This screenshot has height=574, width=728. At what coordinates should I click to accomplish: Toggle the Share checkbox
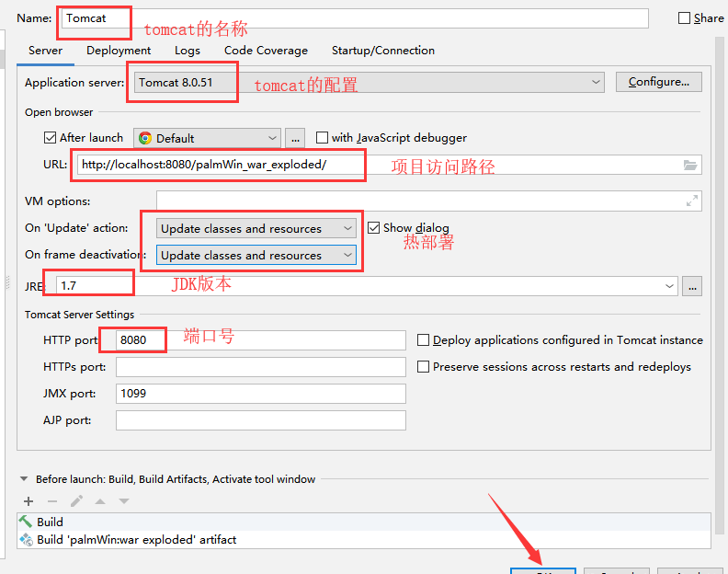[684, 18]
